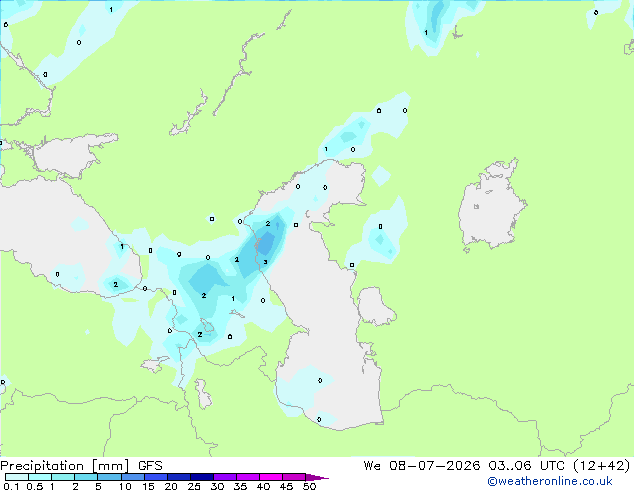This screenshot has height=490, width=634.
Task: Click the '25' legend label
Action: click(194, 486)
